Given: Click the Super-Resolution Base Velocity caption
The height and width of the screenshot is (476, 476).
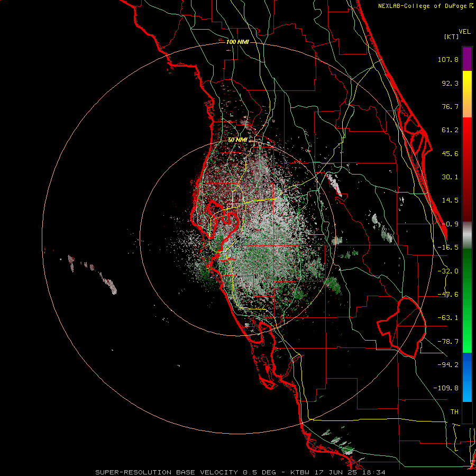Looking at the screenshot, I should pyautogui.click(x=241, y=472).
